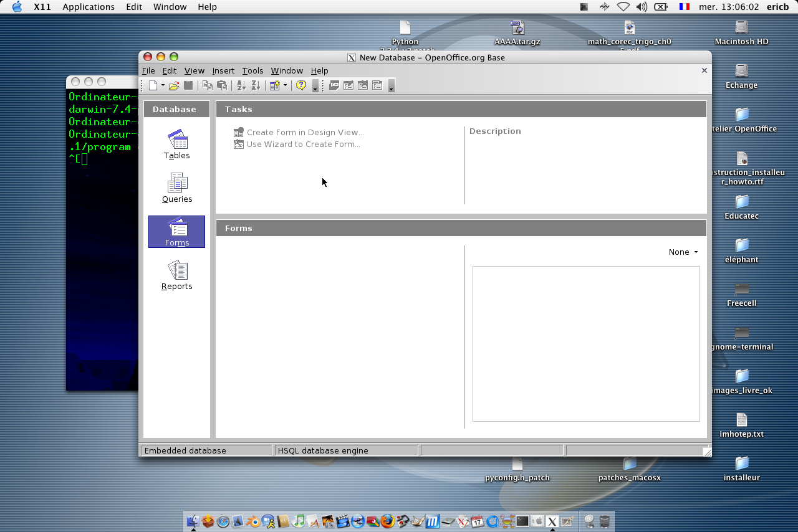Viewport: 798px width, 532px height.
Task: Click the Save icon in the toolbar
Action: [x=188, y=85]
